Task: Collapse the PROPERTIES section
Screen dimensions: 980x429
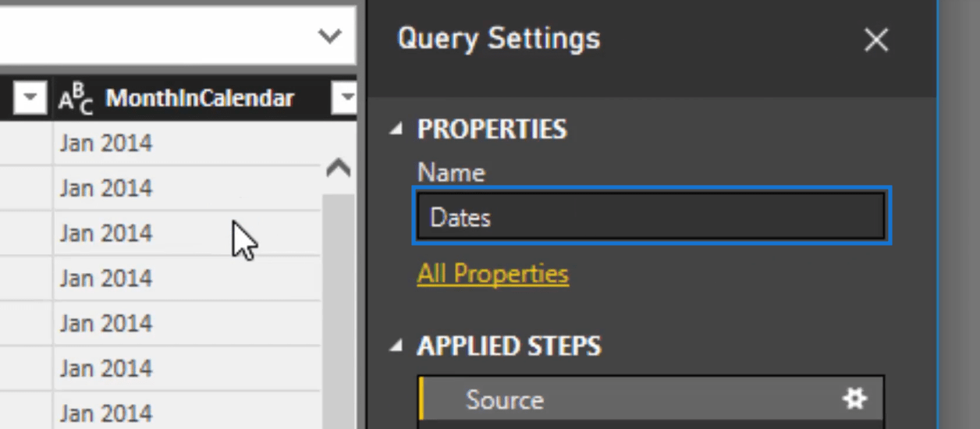Action: point(397,129)
